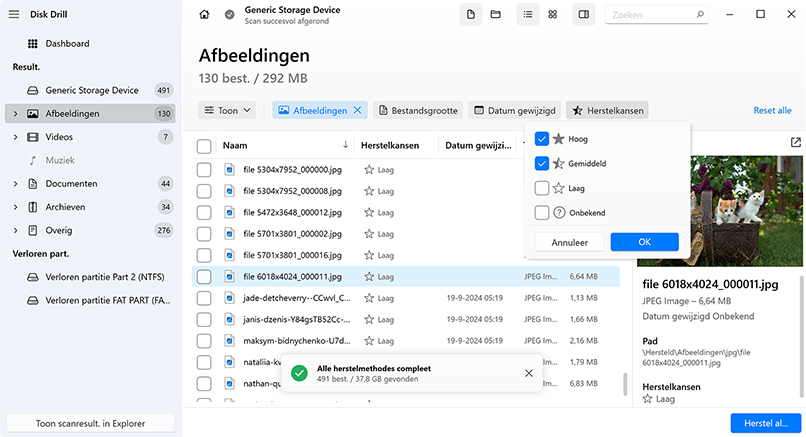Expand the Overig tree node

15,230
